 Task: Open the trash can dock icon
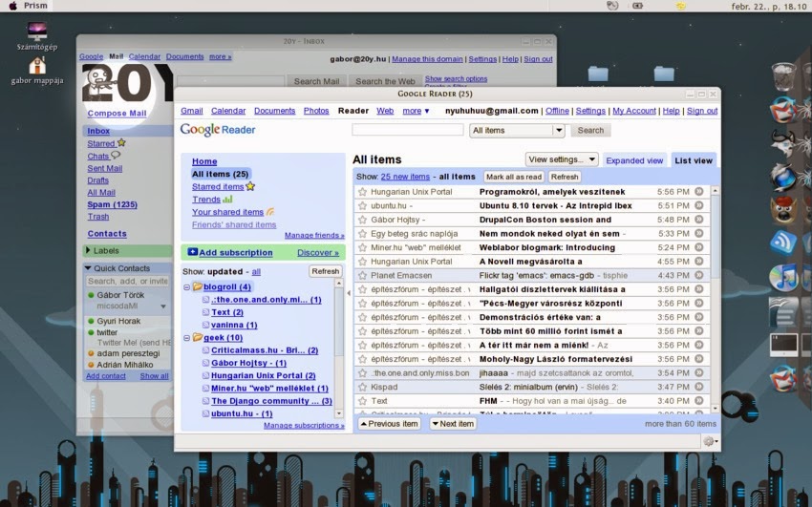tap(783, 76)
